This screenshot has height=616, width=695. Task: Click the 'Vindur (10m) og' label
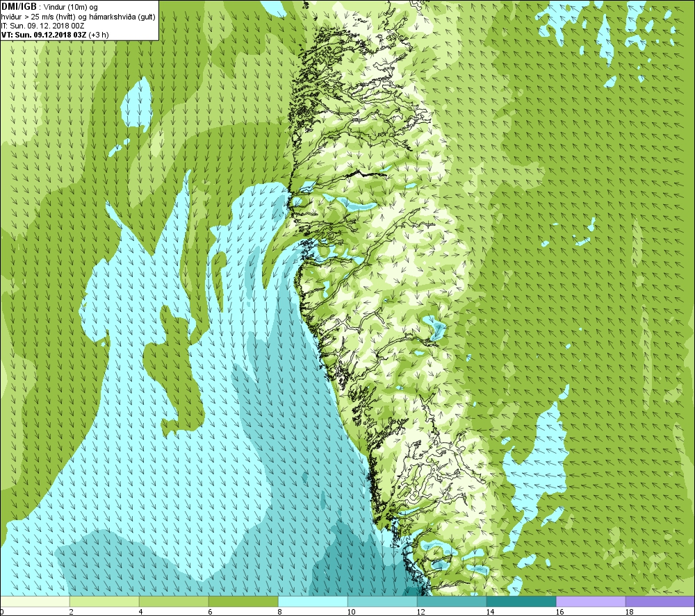click(71, 8)
